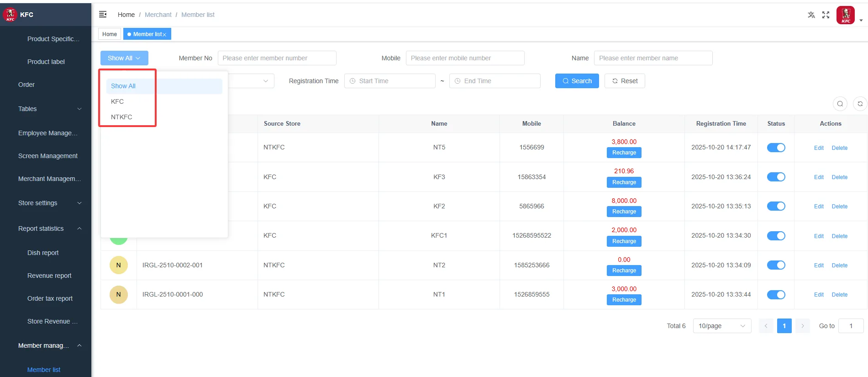The width and height of the screenshot is (868, 377).
Task: Delete member NT2
Action: click(839, 265)
